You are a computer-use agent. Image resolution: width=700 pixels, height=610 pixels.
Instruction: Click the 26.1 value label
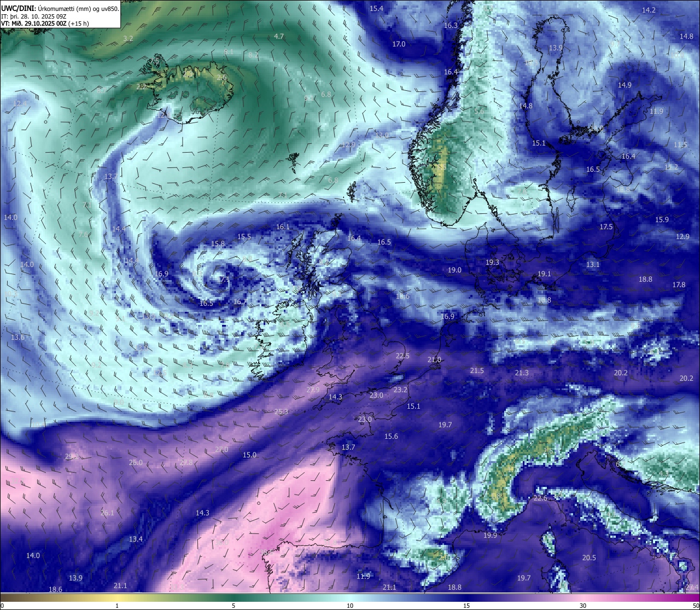pyautogui.click(x=107, y=513)
